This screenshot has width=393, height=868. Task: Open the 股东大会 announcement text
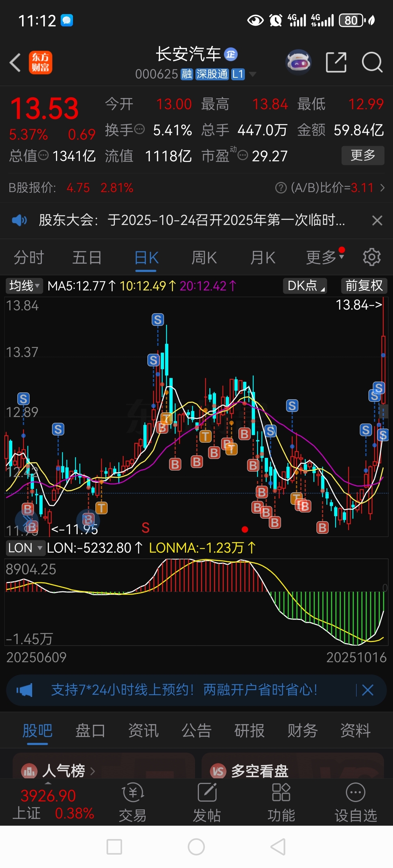click(192, 220)
